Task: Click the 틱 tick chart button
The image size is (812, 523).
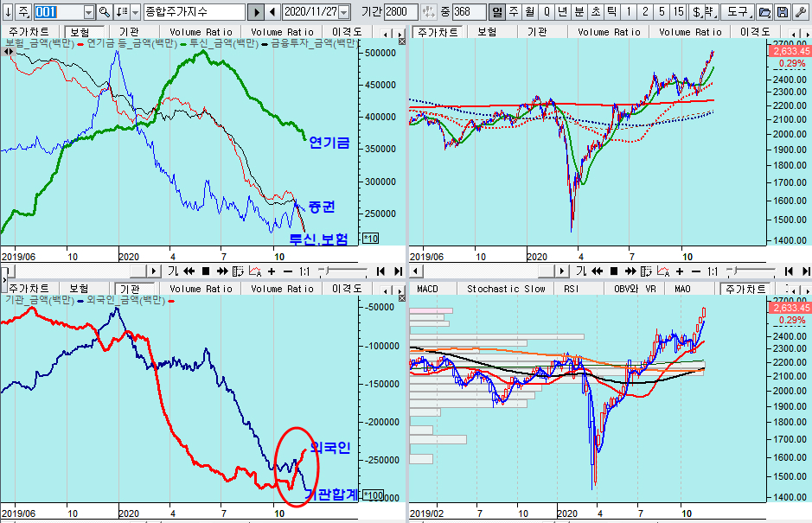Action: point(611,12)
